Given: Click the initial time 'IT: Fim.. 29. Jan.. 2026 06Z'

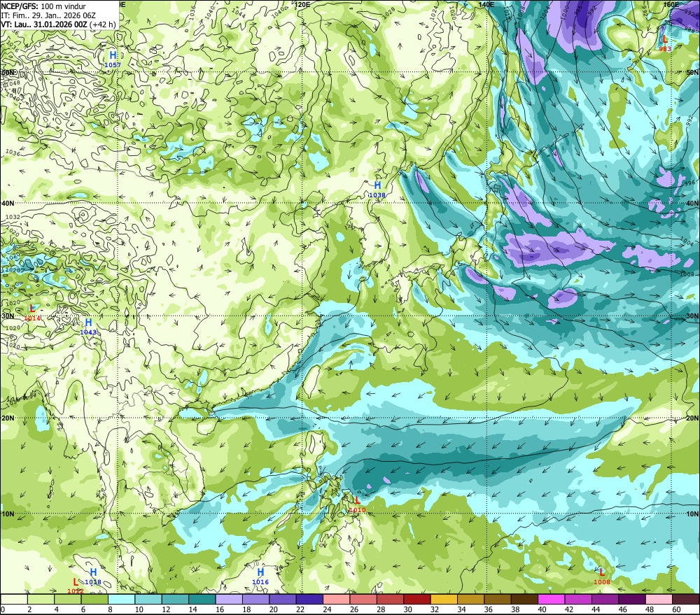Looking at the screenshot, I should click(48, 15).
